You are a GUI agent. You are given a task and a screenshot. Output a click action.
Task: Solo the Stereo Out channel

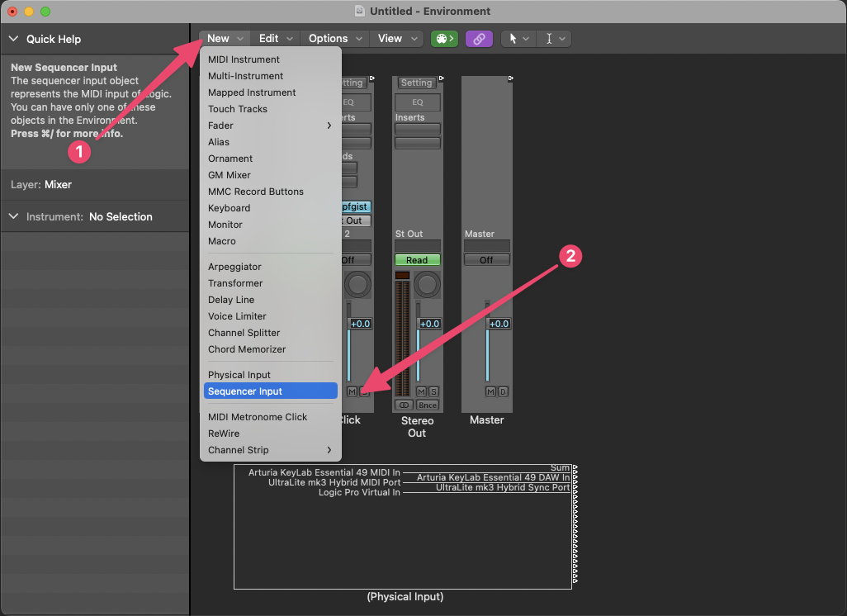(433, 391)
